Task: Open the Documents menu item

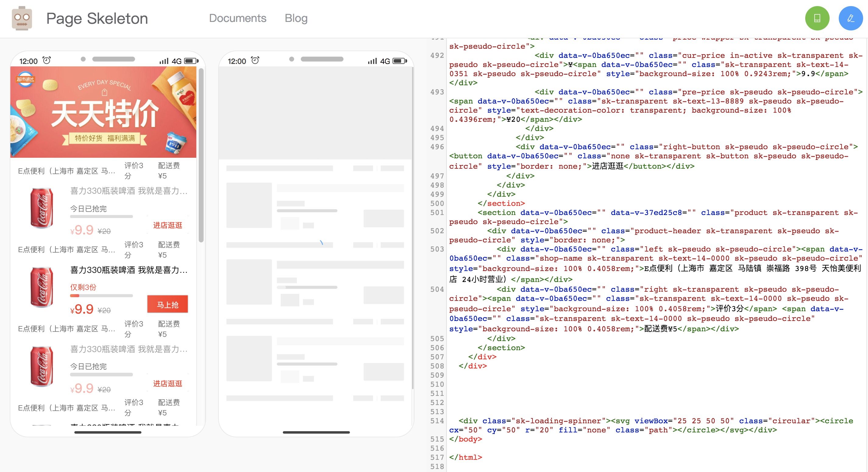Action: (x=237, y=18)
